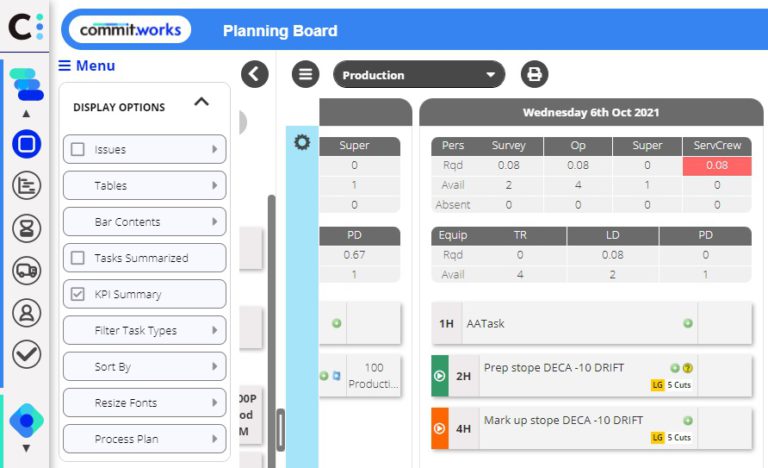Viewport: 768px width, 468px height.
Task: Open the person profile sidebar icon
Action: [x=26, y=313]
